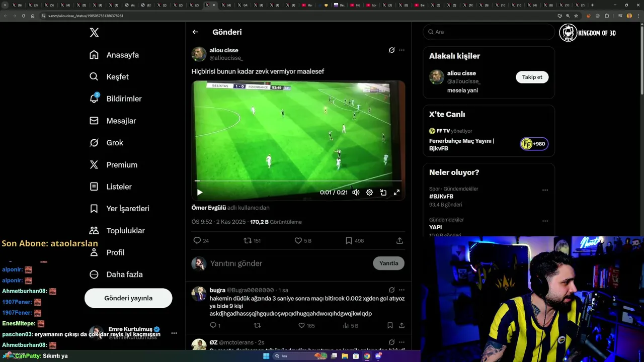
Task: Open Yer İşaretleri bookmarks
Action: point(119,209)
